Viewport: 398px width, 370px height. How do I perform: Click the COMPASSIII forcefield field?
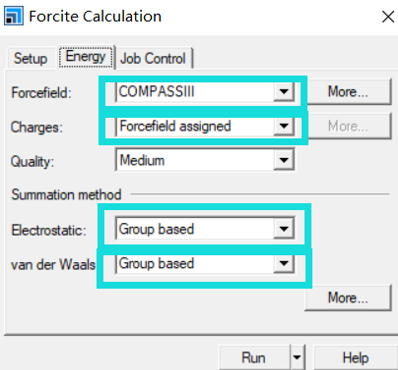coord(195,92)
